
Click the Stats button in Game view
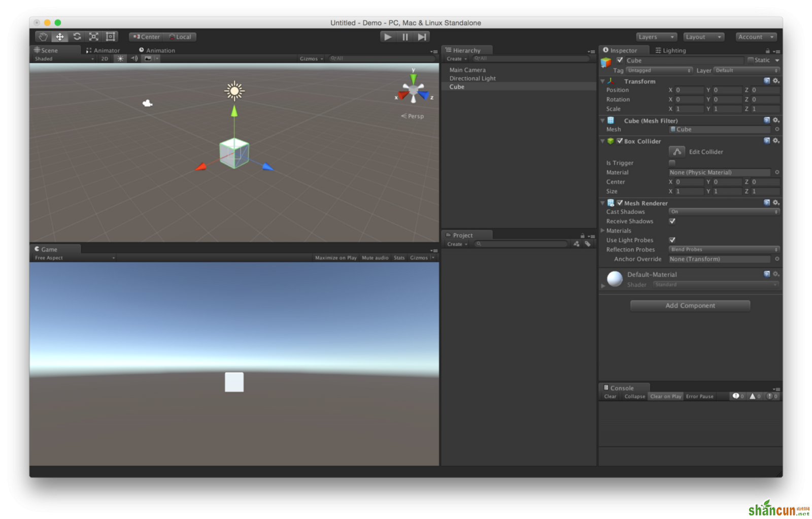point(399,257)
